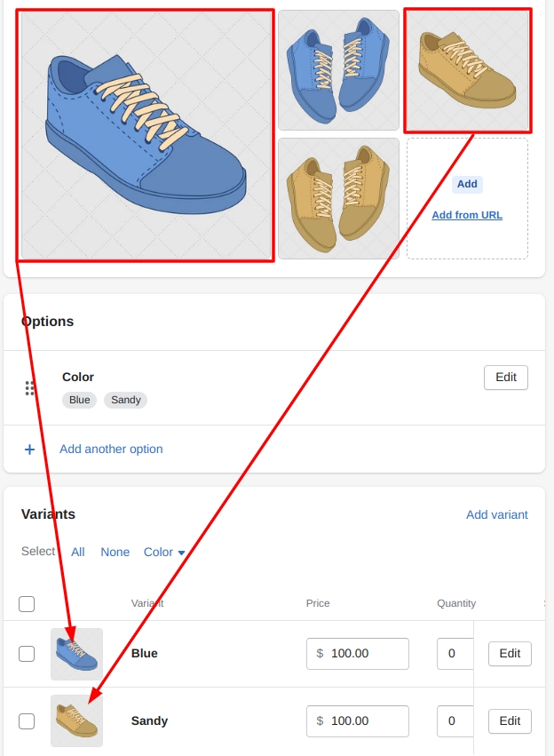Click the Add media button
554x756 pixels.
click(x=467, y=184)
